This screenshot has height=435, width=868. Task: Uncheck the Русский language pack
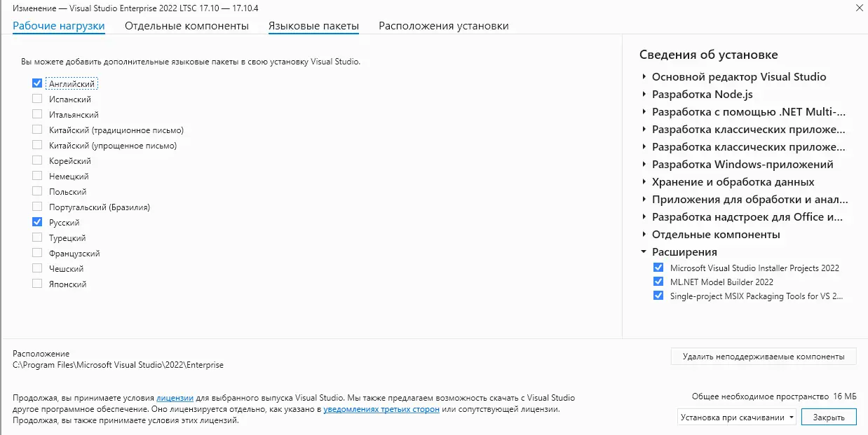coord(37,223)
